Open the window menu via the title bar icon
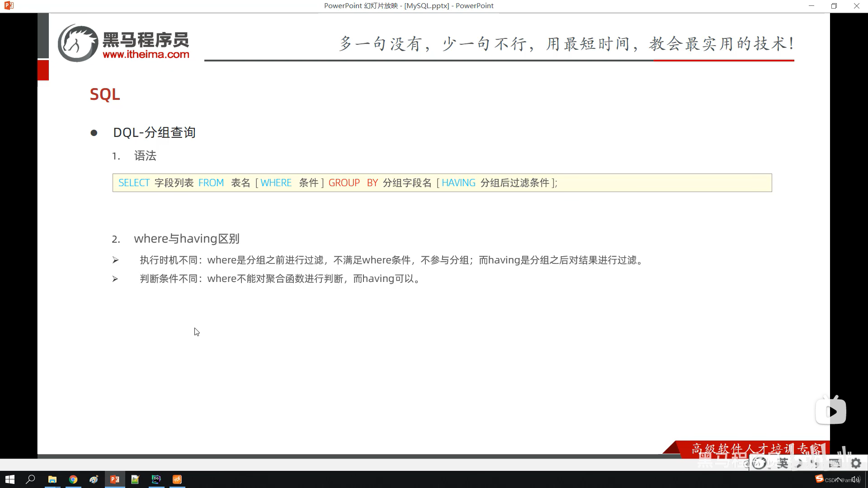Viewport: 868px width, 488px height. click(x=8, y=5)
